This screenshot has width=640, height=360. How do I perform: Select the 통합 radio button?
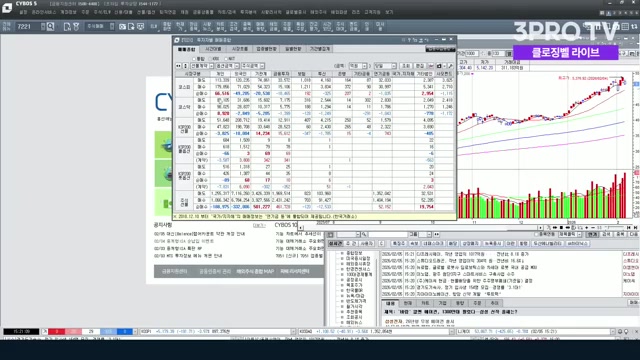(x=194, y=59)
